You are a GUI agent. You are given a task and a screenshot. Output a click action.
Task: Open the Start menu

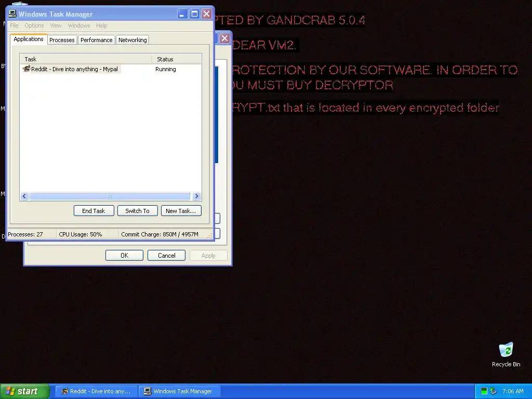point(25,391)
